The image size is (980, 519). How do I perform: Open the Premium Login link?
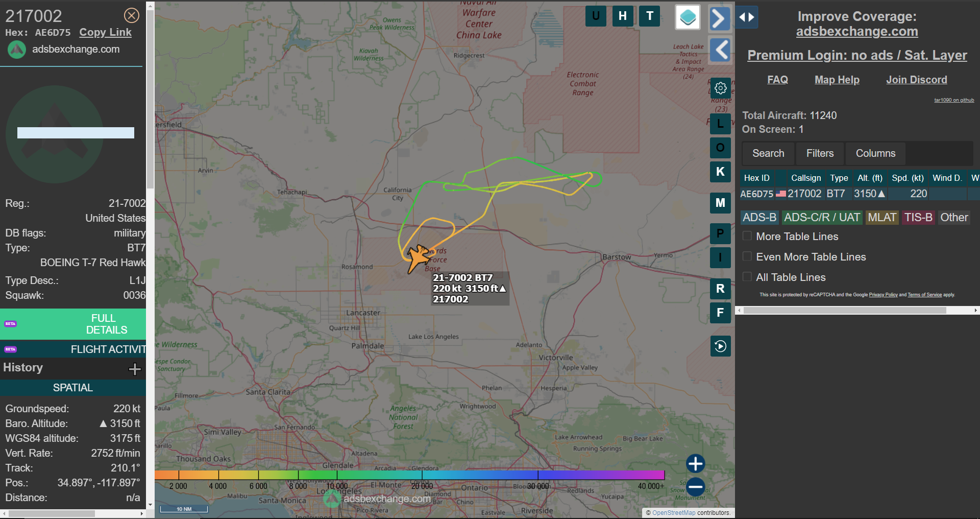tap(857, 55)
